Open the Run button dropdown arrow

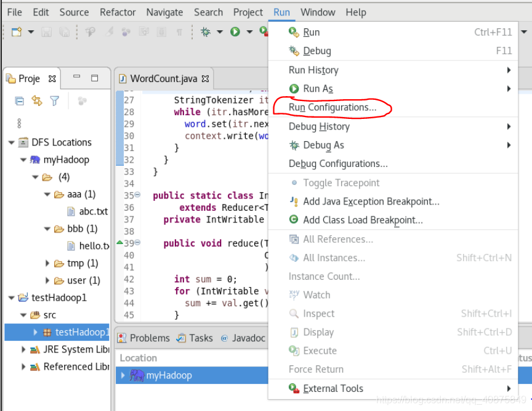click(x=249, y=32)
